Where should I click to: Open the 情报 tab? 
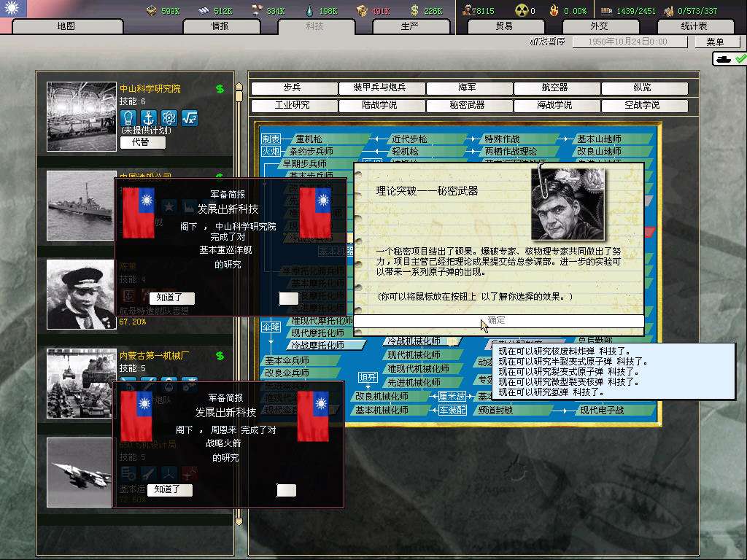coord(220,26)
